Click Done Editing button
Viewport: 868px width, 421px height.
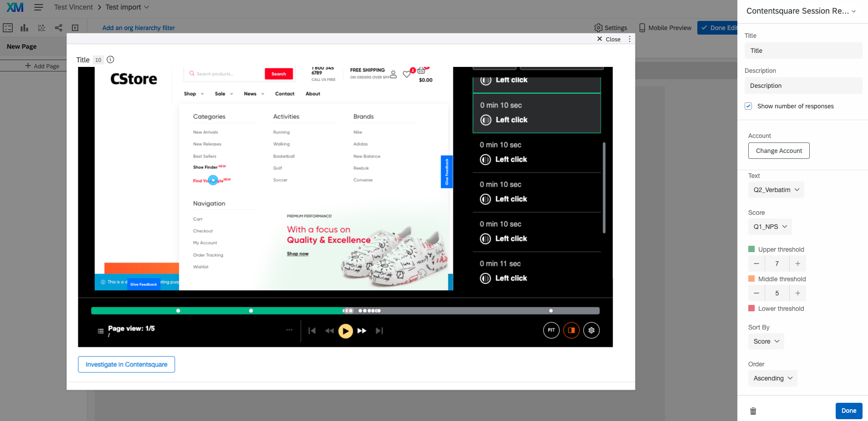(718, 28)
